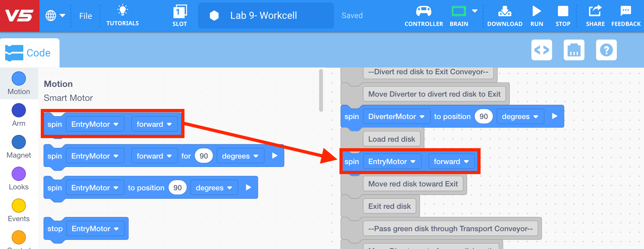Image resolution: width=644 pixels, height=249 pixels.
Task: Open Tutorials lightbulb icon
Action: pyautogui.click(x=122, y=10)
